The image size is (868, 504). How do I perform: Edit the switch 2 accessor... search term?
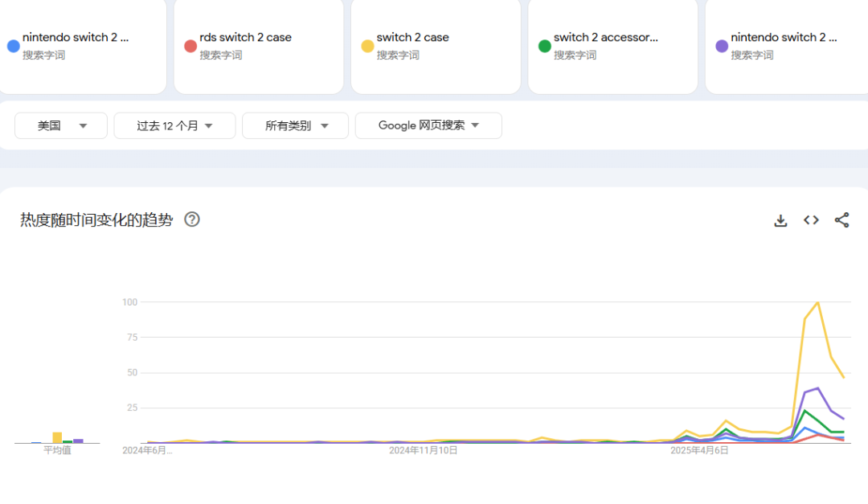[x=606, y=38]
